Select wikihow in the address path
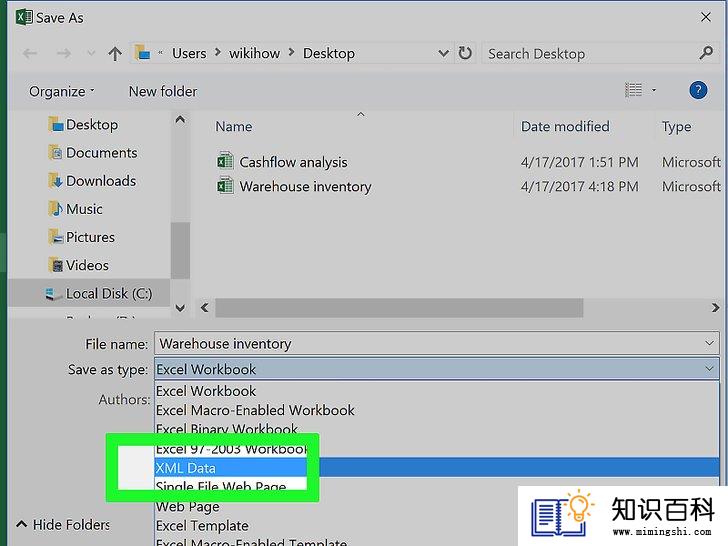Screen dimensions: 728x546 254,53
